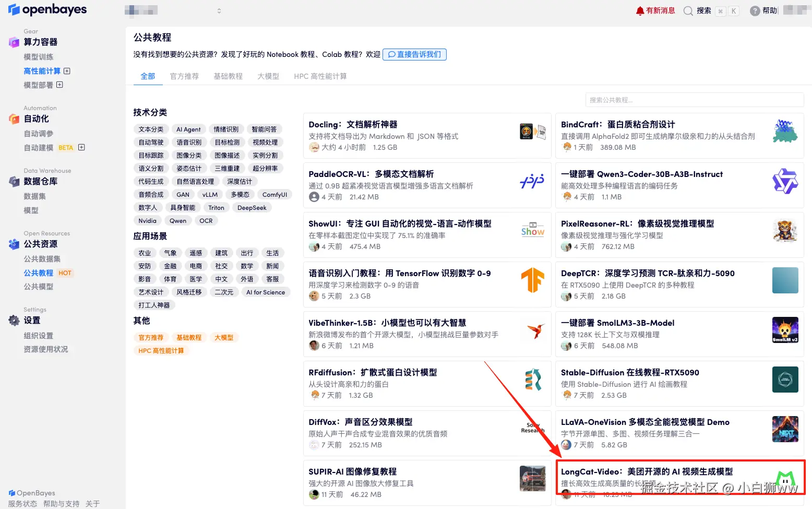Click the Automation section icon
Viewport: 812px width, 509px height.
click(x=14, y=119)
